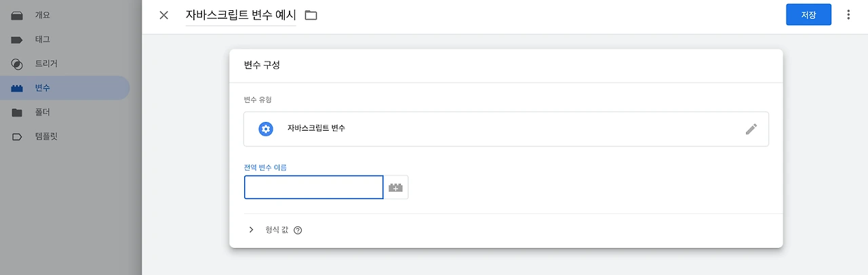Click the folder icon beside the title

click(311, 15)
